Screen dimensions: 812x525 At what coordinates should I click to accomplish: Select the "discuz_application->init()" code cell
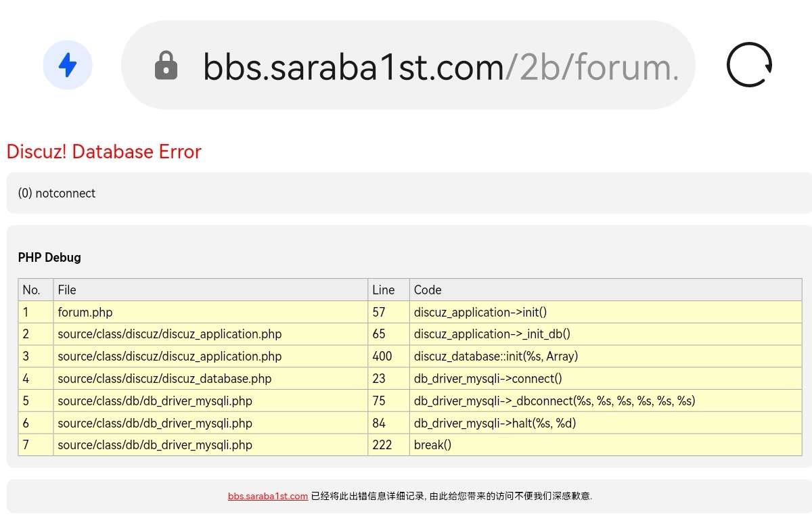point(606,312)
